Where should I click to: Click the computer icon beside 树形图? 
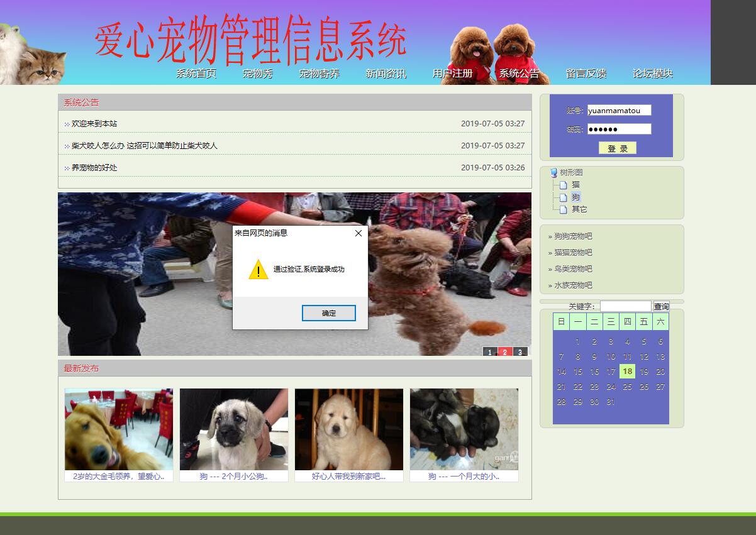(x=554, y=172)
